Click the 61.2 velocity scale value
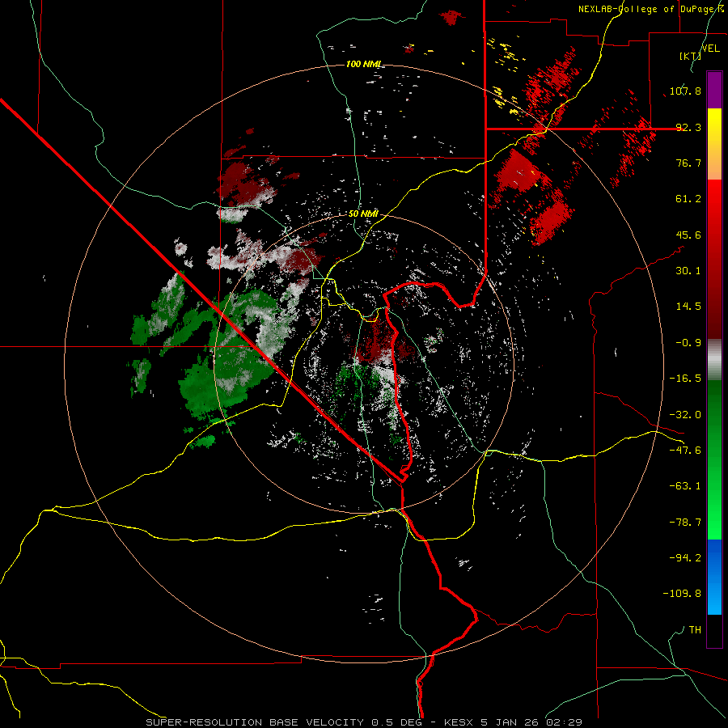 (688, 199)
